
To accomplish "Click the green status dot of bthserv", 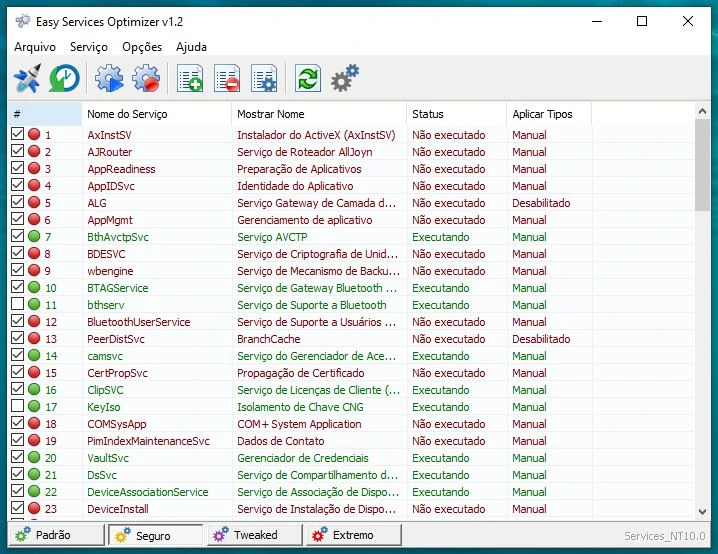I will click(x=34, y=304).
